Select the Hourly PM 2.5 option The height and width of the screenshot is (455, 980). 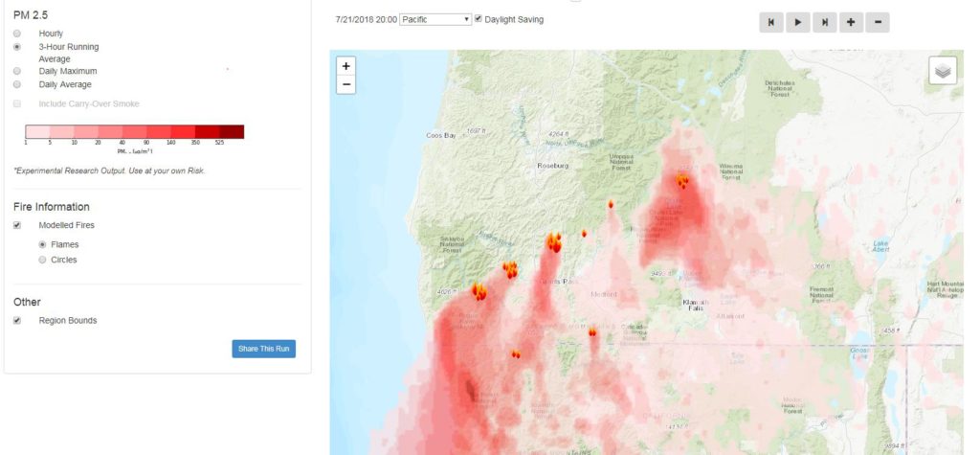click(x=17, y=34)
